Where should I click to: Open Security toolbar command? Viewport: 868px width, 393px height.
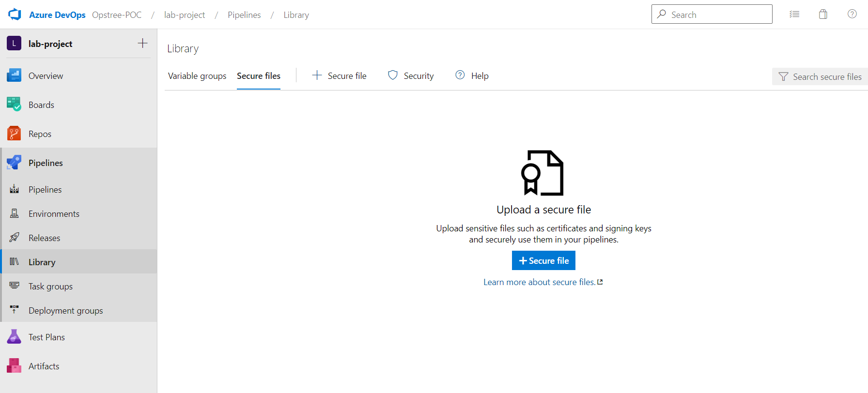pyautogui.click(x=411, y=76)
